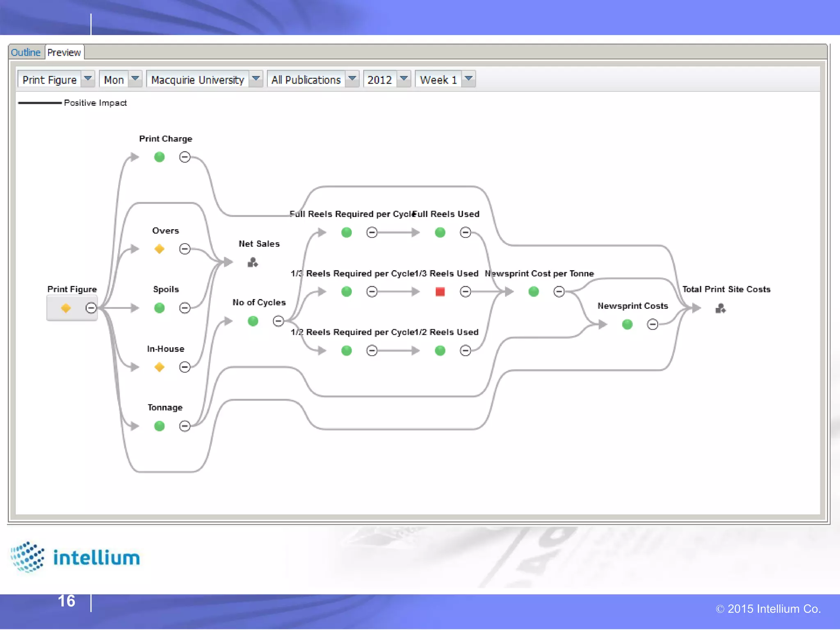
Task: Switch to the Outline tab
Action: [x=25, y=52]
